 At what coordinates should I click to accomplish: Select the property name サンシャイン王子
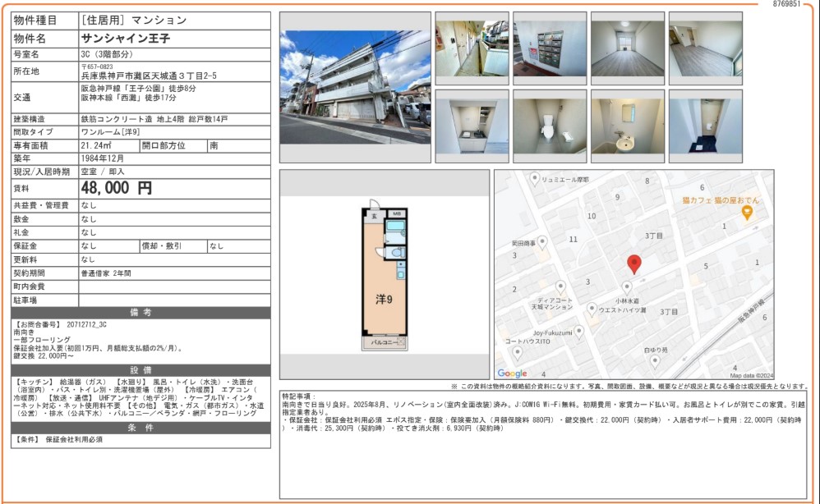125,39
